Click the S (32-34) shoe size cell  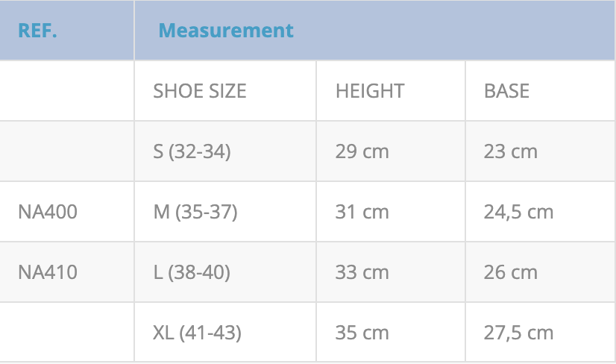(x=192, y=151)
